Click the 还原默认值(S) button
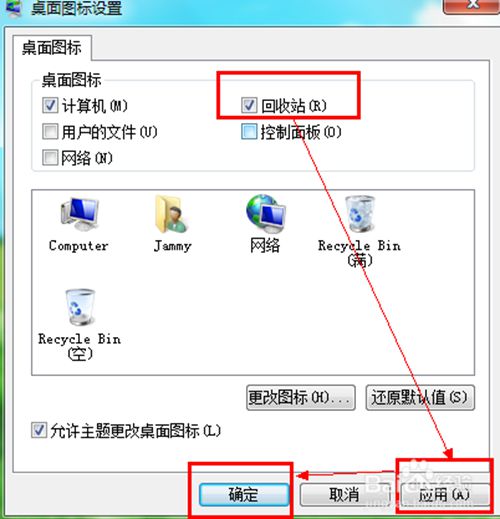 point(420,398)
